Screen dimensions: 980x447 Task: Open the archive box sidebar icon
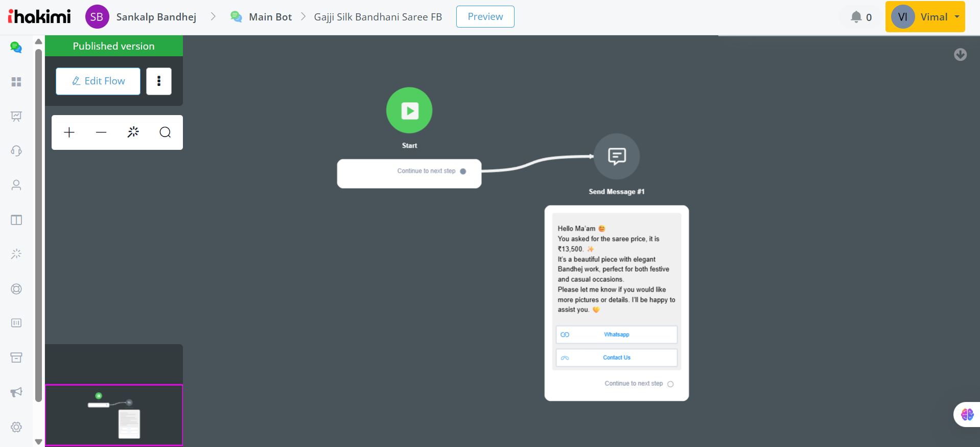click(16, 357)
